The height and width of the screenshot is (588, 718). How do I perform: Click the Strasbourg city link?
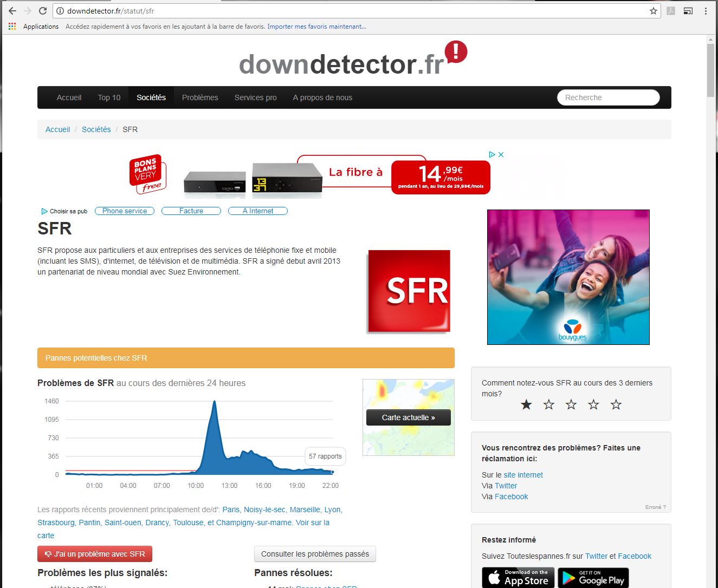pos(56,522)
